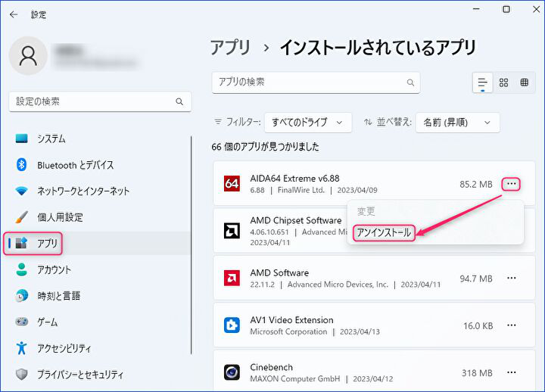
Task: Maximize the Settings window
Action: click(x=506, y=9)
